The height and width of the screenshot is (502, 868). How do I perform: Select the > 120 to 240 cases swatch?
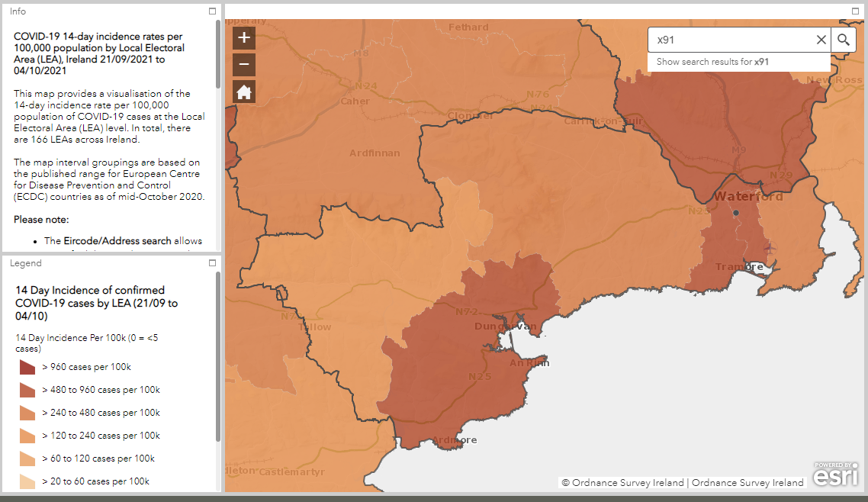(25, 435)
